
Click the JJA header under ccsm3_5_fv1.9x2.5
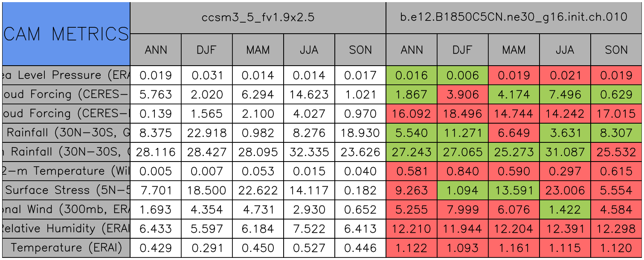pos(309,50)
